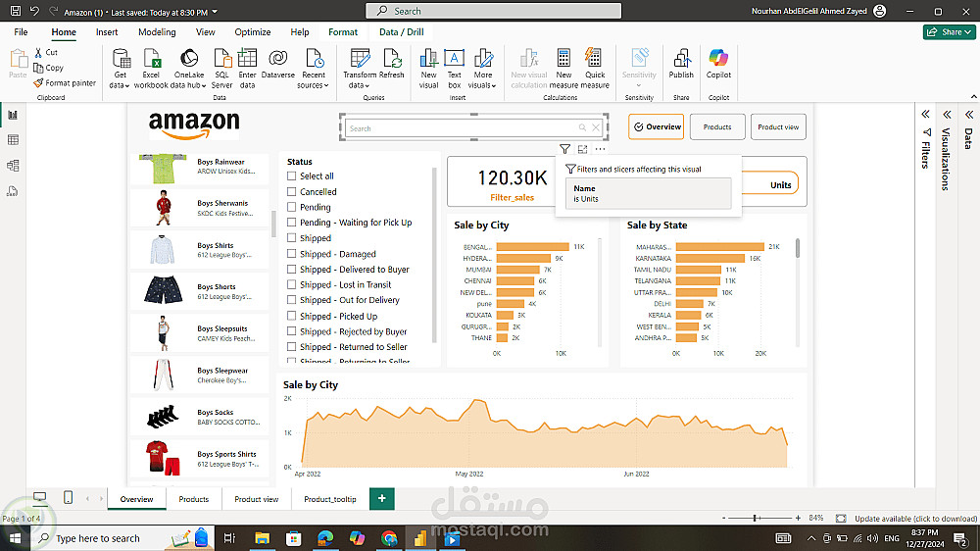980x551 pixels.
Task: Check the Cancelled status box
Action: pyautogui.click(x=291, y=191)
